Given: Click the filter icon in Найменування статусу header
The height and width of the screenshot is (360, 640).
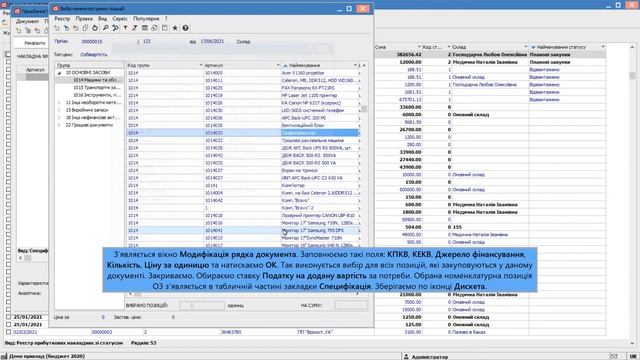Looking at the screenshot, I should (x=533, y=47).
